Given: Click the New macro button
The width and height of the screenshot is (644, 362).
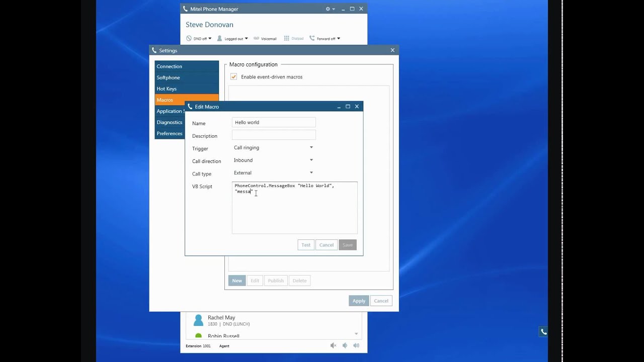Looking at the screenshot, I should 237,281.
